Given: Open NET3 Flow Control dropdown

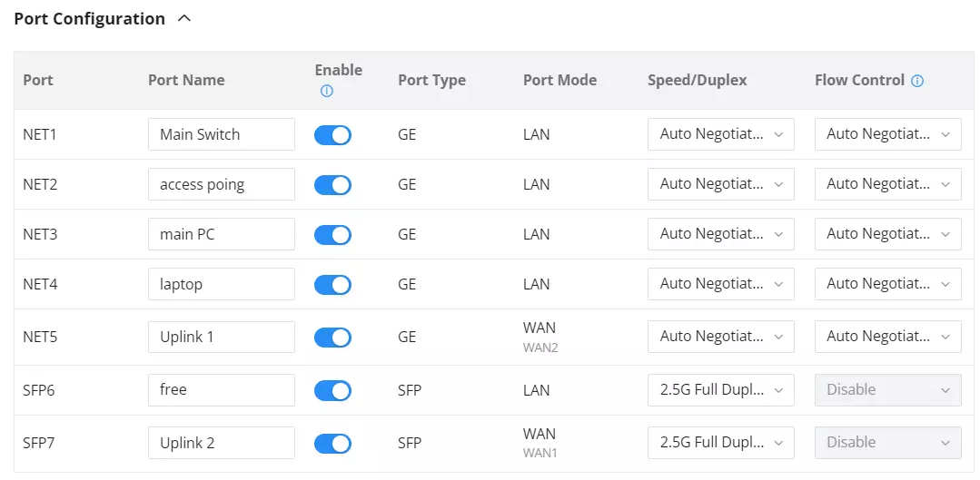Looking at the screenshot, I should [887, 234].
